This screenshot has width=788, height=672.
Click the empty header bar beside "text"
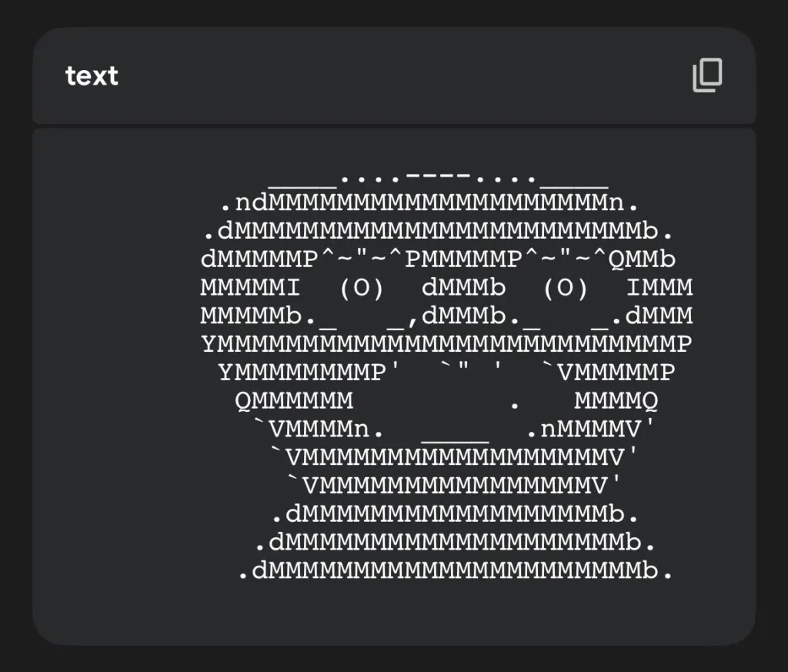(x=400, y=76)
